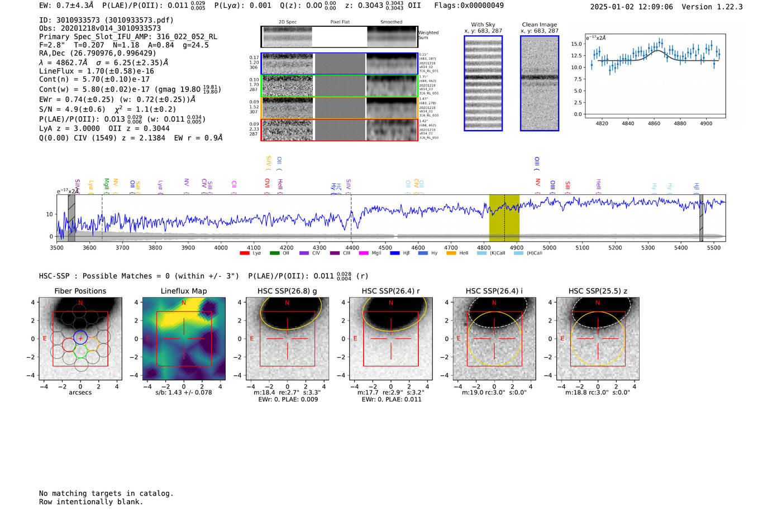Select the blue-bordered 2D Spec row
This screenshot has height=532, width=782.
click(340, 64)
